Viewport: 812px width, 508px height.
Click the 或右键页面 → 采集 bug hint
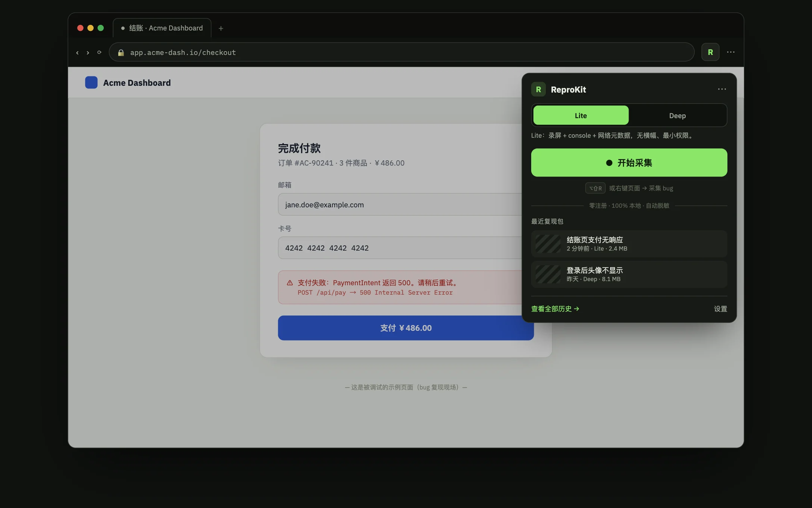pos(641,188)
